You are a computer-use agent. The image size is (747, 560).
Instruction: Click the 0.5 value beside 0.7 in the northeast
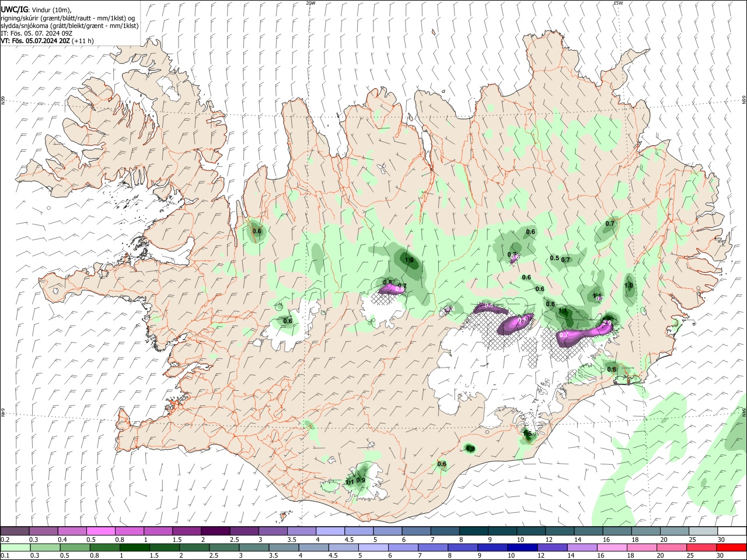click(x=554, y=258)
